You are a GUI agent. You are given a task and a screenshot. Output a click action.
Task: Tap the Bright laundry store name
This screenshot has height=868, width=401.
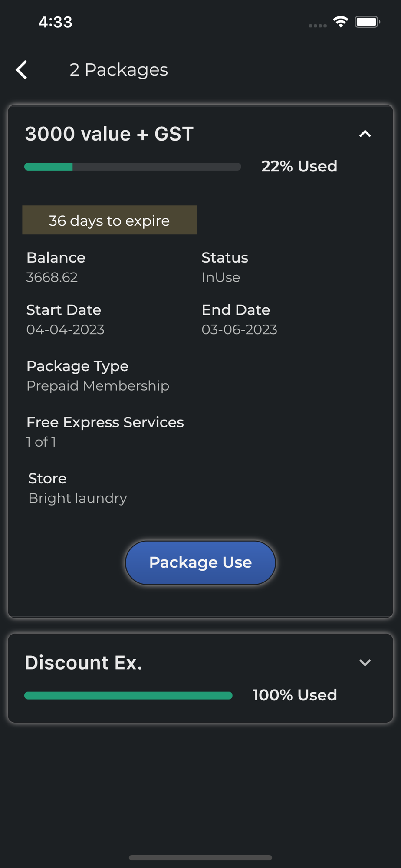(x=78, y=498)
